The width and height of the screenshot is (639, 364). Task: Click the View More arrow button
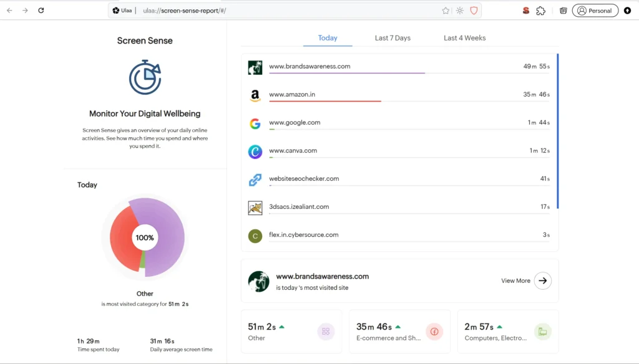[543, 280]
